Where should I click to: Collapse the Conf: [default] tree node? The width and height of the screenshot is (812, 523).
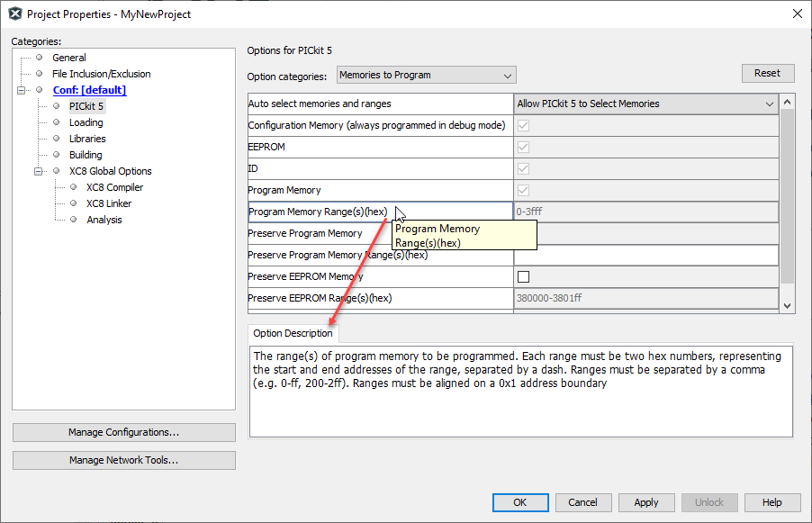tap(21, 90)
